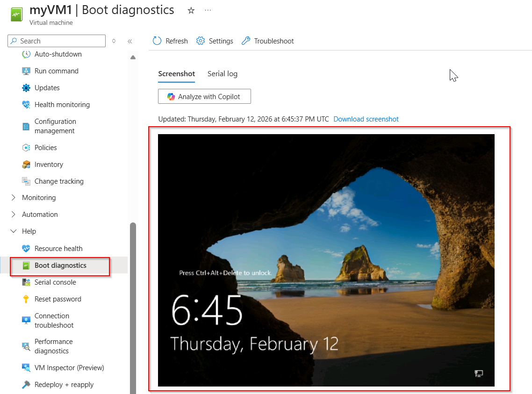The height and width of the screenshot is (394, 532).
Task: Click the Search magnifier icon
Action: 14,41
